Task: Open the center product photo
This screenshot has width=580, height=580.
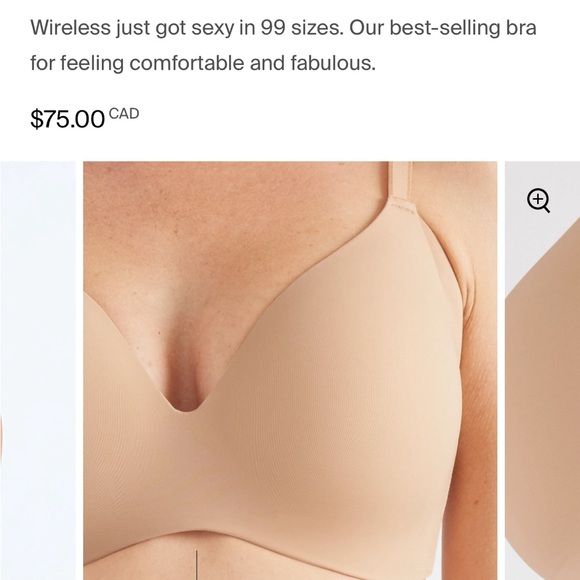Action: click(290, 371)
